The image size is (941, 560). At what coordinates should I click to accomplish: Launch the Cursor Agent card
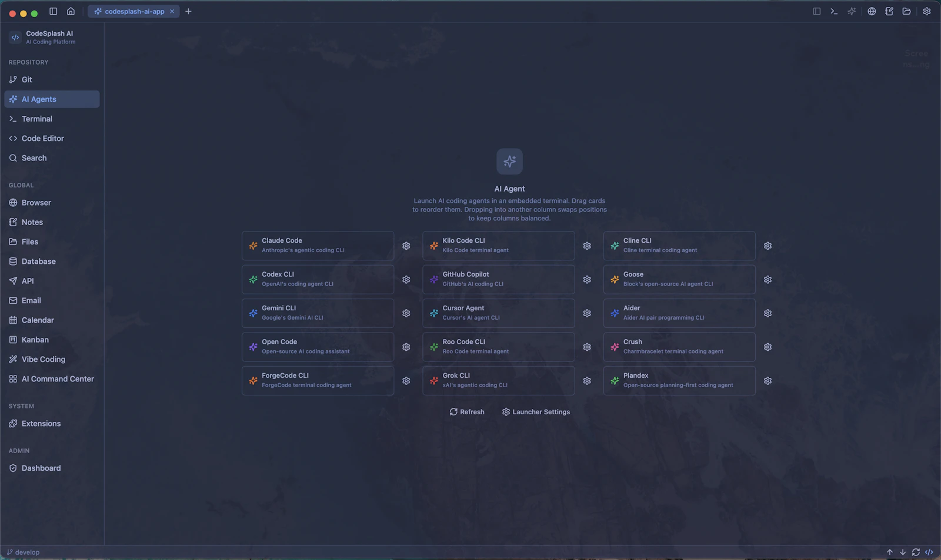pyautogui.click(x=499, y=313)
